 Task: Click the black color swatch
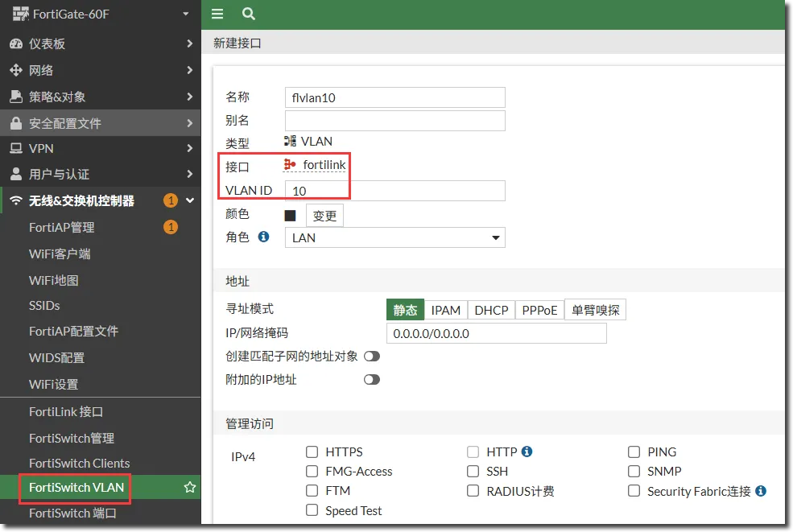coord(291,216)
